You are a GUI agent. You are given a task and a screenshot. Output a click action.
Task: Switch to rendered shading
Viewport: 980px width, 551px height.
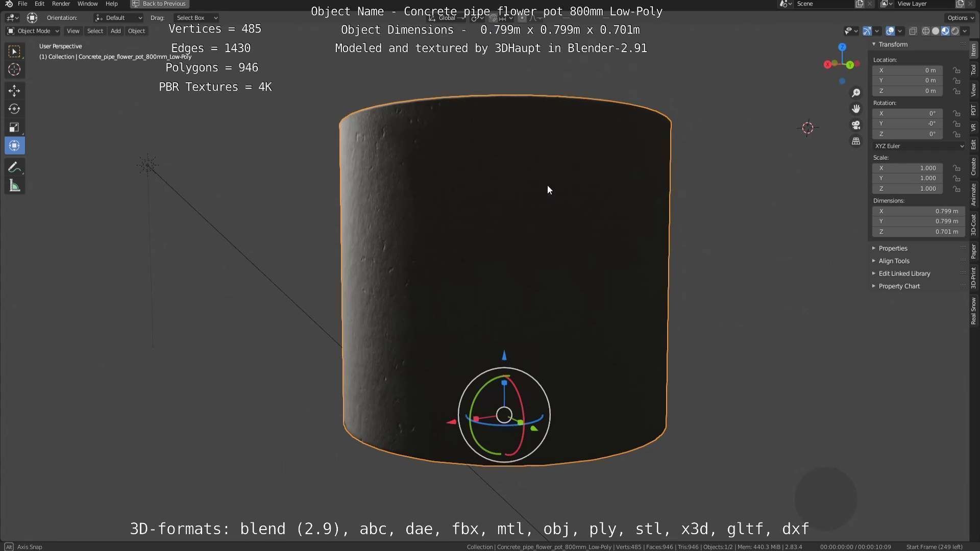tap(955, 31)
